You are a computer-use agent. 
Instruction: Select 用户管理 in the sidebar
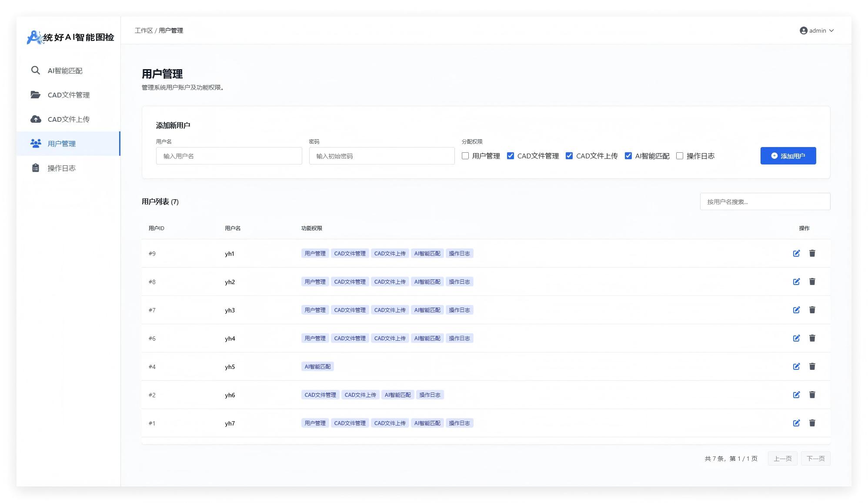[x=68, y=144]
